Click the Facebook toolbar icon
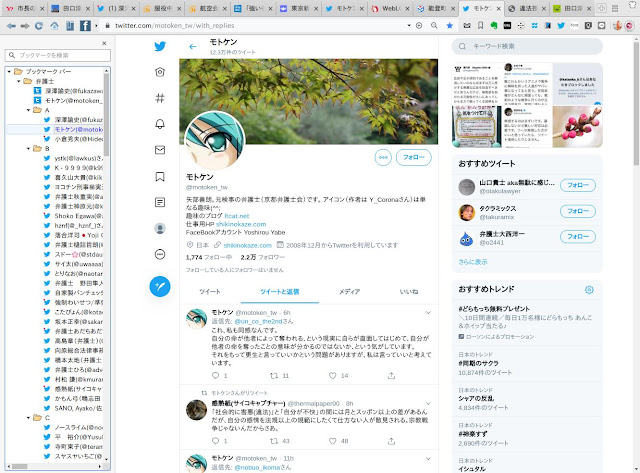The width and height of the screenshot is (640, 473). pos(85,26)
